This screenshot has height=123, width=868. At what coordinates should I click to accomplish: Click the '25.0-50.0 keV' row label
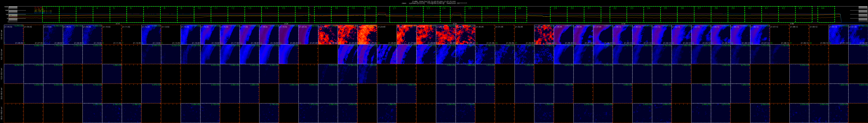[x=2, y=93]
